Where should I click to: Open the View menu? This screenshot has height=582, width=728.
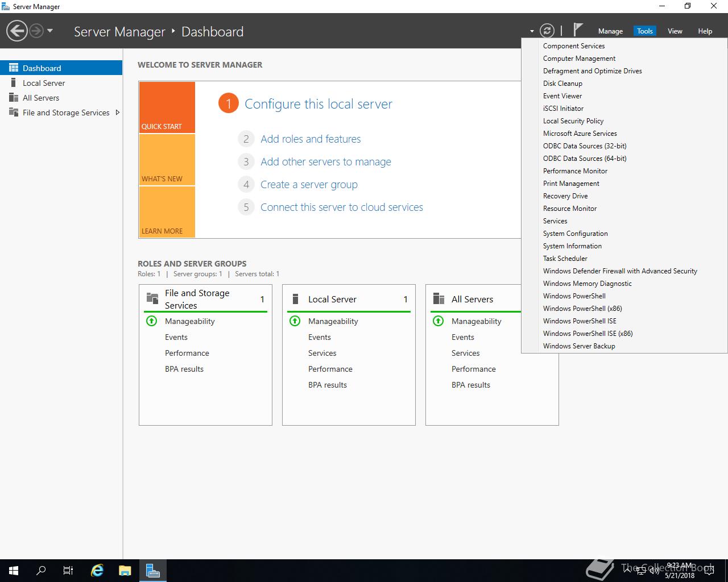point(675,31)
